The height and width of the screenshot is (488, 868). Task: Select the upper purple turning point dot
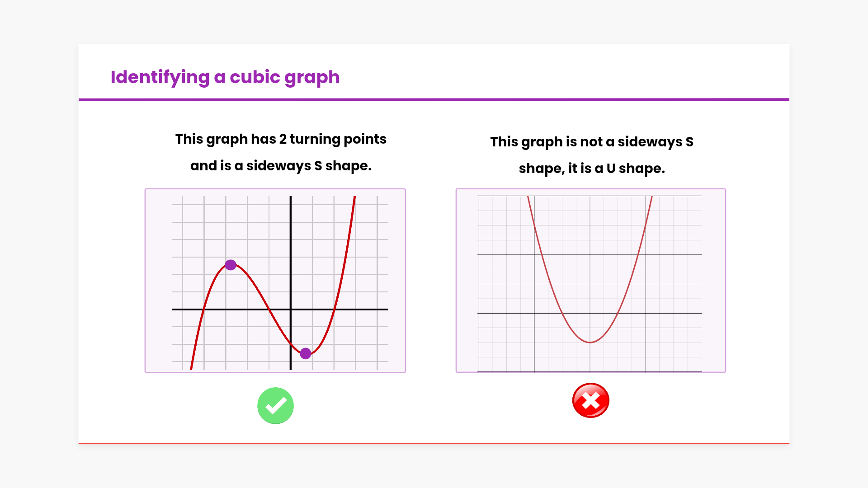point(231,265)
